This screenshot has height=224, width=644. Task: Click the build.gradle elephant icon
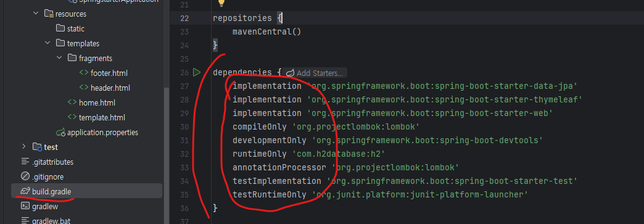point(25,191)
